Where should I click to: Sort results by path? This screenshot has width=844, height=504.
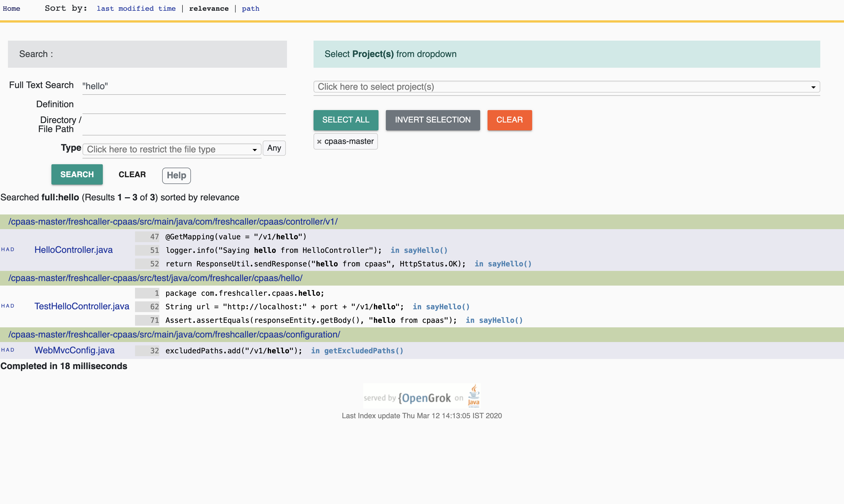point(251,8)
